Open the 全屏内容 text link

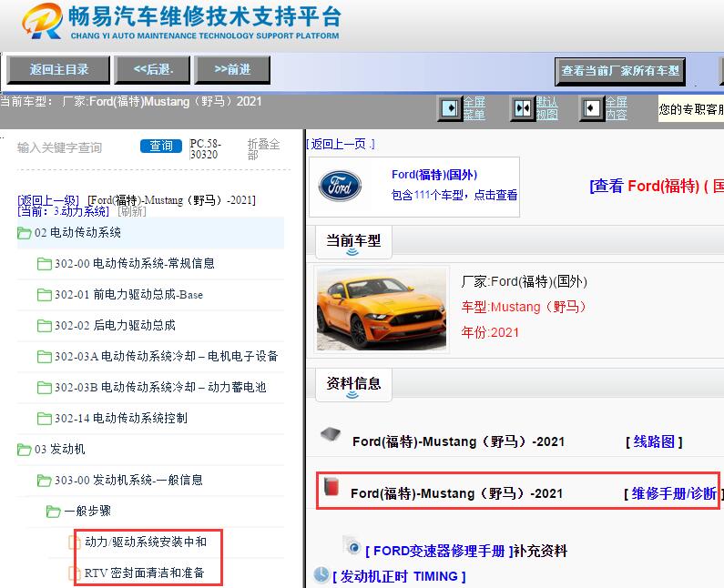pyautogui.click(x=617, y=108)
